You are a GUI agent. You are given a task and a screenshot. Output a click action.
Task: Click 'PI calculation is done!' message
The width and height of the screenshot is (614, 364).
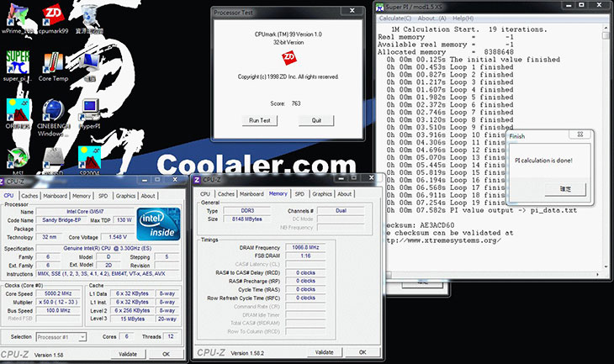543,161
